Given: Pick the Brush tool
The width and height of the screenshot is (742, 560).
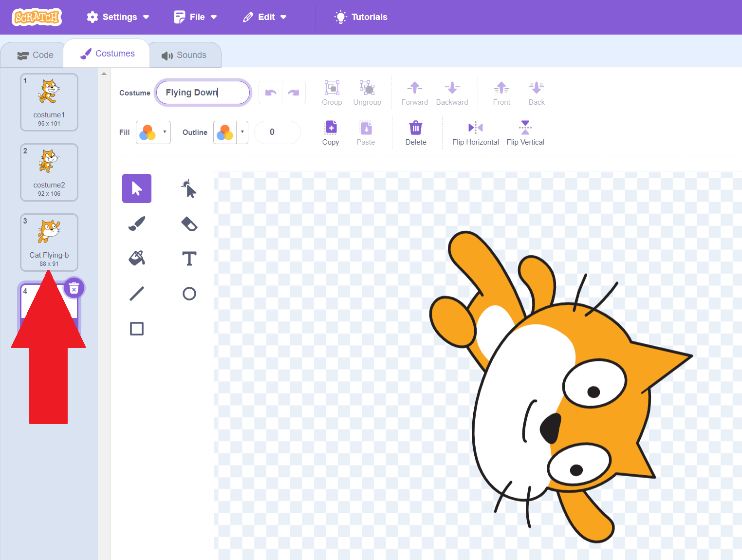Looking at the screenshot, I should click(137, 224).
